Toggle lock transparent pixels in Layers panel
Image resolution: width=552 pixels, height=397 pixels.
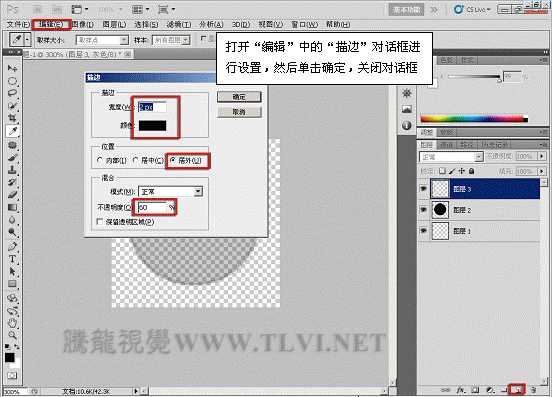(x=443, y=171)
